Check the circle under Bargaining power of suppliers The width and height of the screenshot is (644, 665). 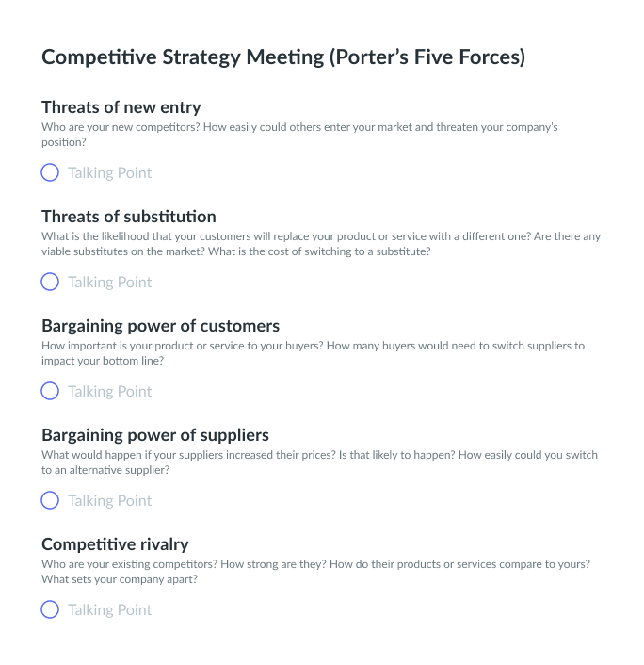click(50, 500)
